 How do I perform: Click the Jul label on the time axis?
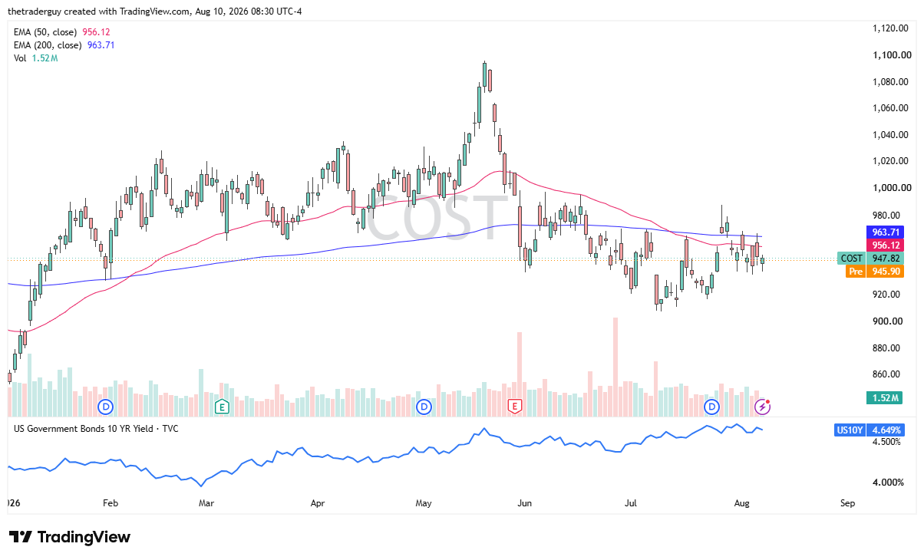(631, 504)
